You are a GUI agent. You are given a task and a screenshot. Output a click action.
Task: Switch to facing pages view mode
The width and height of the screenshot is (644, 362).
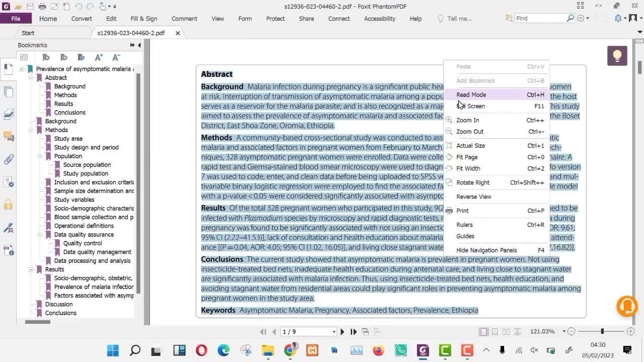(506, 332)
